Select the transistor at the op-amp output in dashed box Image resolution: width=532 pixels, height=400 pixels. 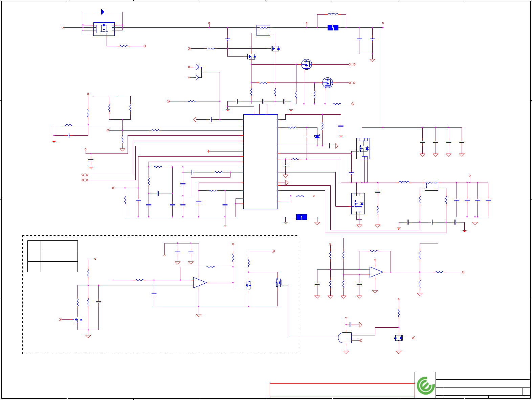point(248,285)
